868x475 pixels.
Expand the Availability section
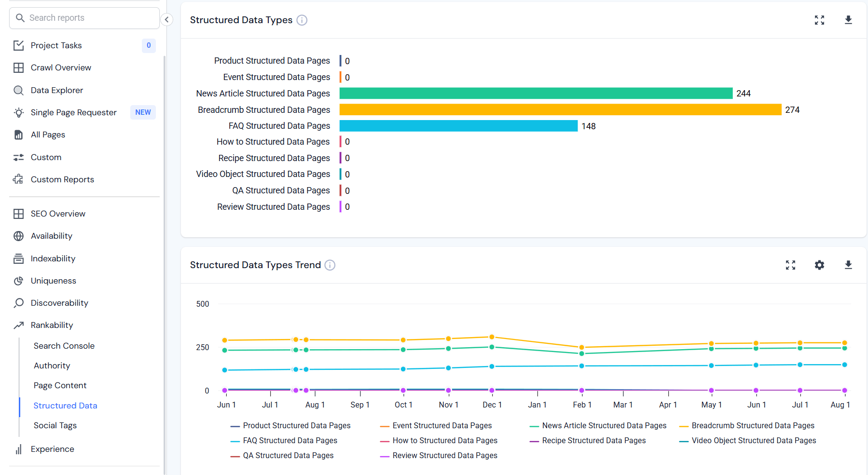click(x=51, y=236)
